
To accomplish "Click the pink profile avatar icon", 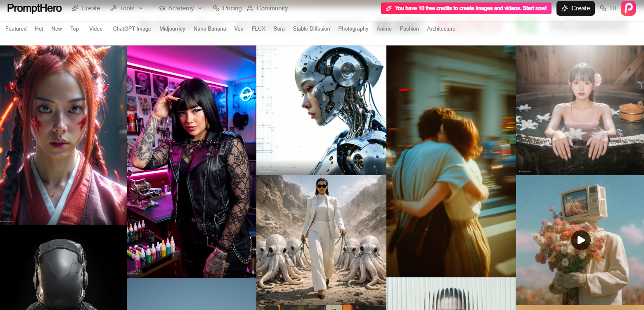I will click(x=628, y=8).
